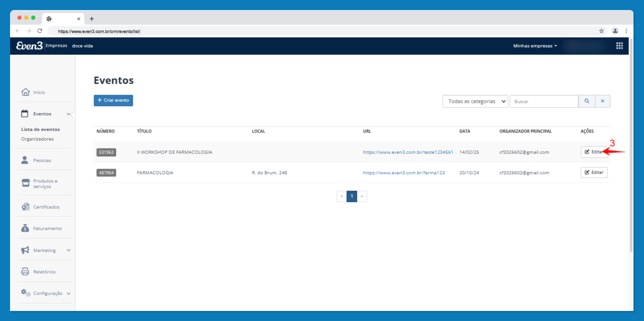The width and height of the screenshot is (644, 321).
Task: Click in the Buscar search field
Action: [544, 101]
